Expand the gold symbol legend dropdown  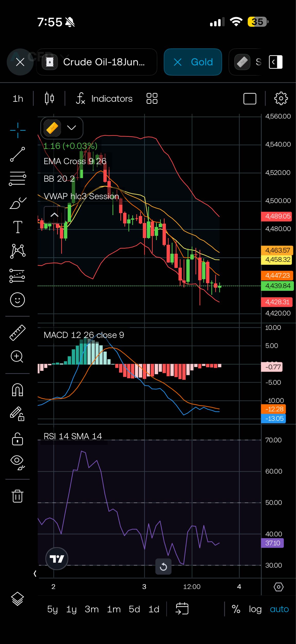pyautogui.click(x=71, y=128)
